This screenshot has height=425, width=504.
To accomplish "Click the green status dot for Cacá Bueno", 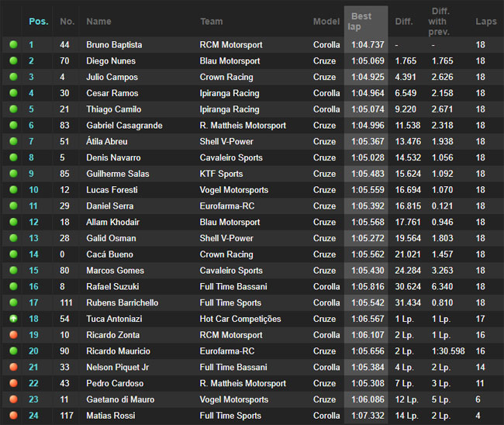I will pyautogui.click(x=13, y=254).
